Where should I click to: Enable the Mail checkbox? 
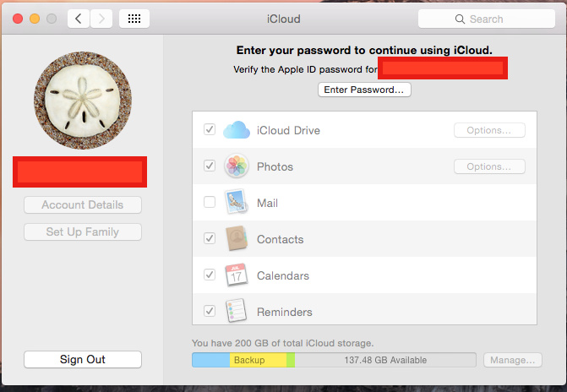point(210,202)
